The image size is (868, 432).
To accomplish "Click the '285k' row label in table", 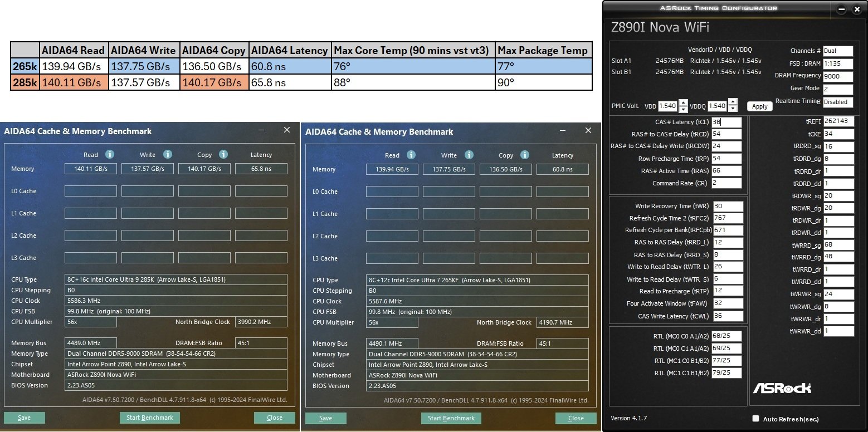I will (25, 82).
